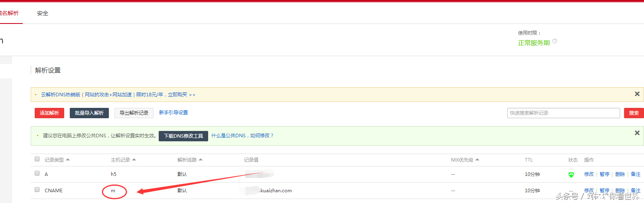Click 修改 for the h5 A record
The height and width of the screenshot is (203, 644).
click(589, 174)
